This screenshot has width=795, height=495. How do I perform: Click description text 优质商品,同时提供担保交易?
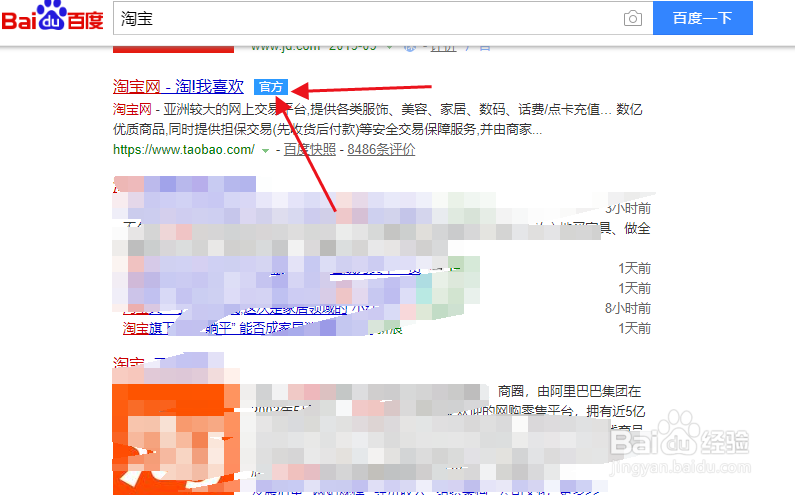pos(193,129)
